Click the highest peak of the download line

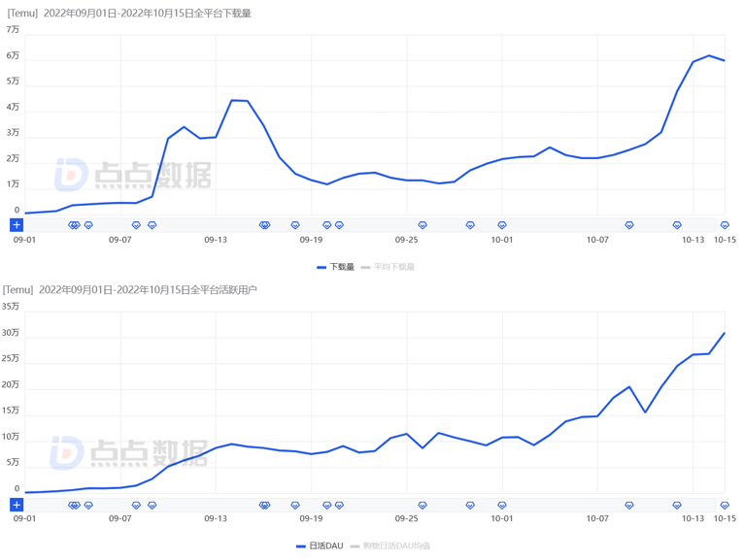coord(709,55)
